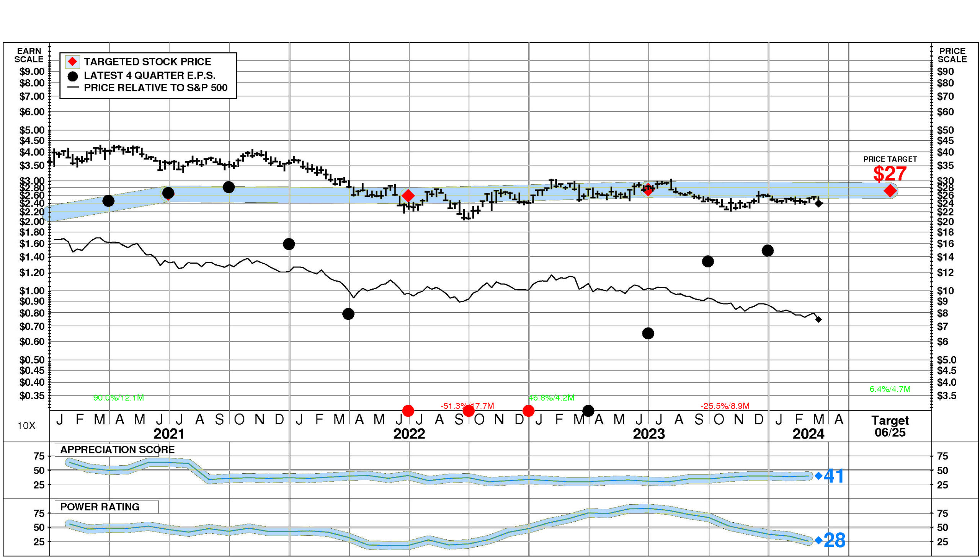
Task: Click the 2022 year label
Action: click(x=409, y=434)
